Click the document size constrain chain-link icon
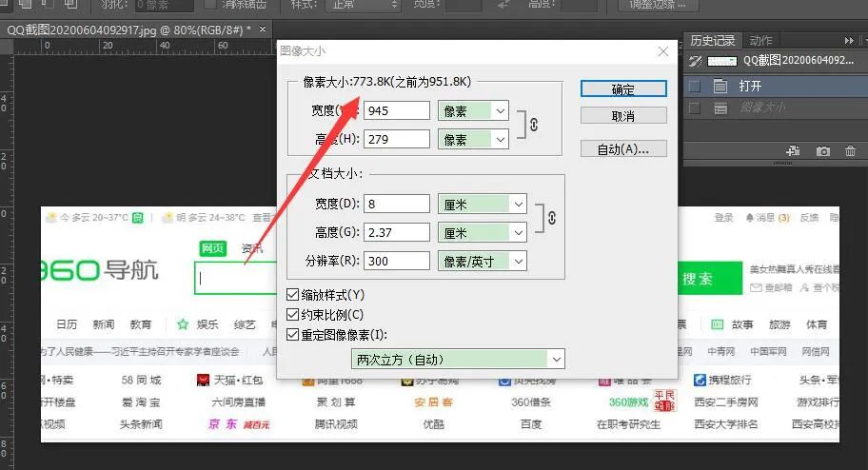 (x=552, y=218)
